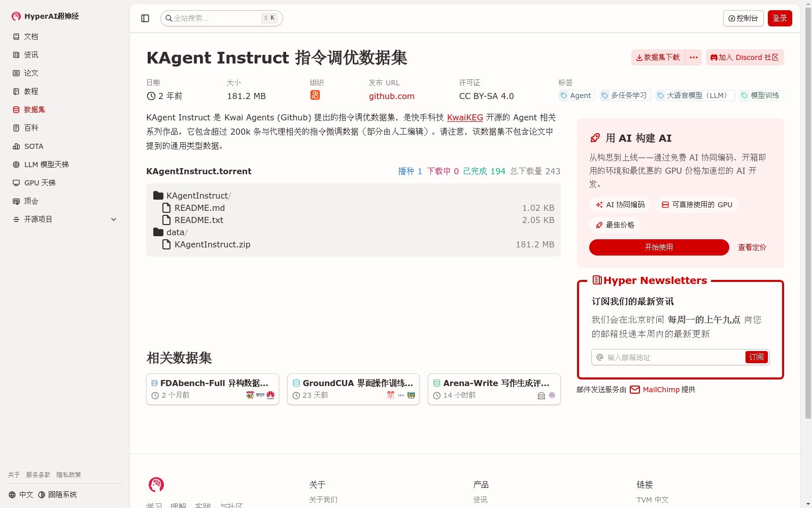Open 教程 in the sidebar

click(31, 91)
